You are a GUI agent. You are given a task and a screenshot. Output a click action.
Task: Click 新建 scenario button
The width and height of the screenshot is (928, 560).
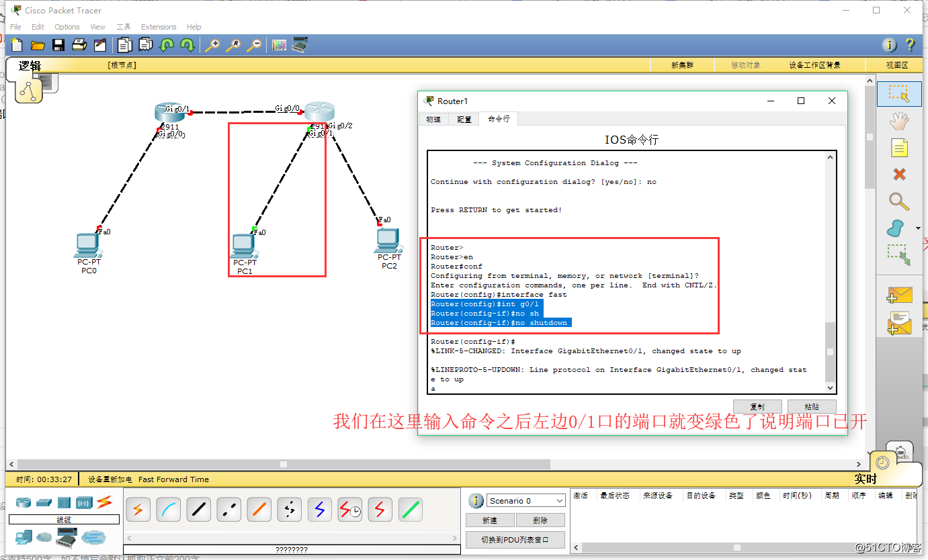click(x=490, y=520)
